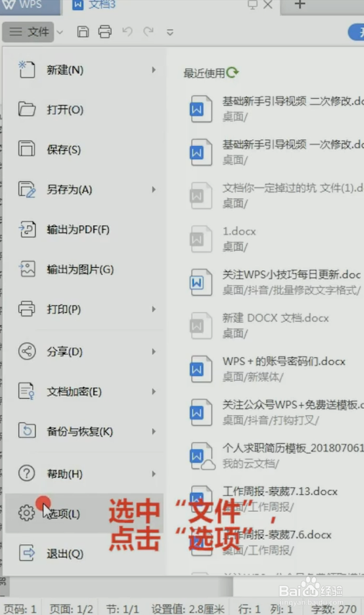
Task: Expand the 备份与恢复(K) submenu arrow
Action: pyautogui.click(x=154, y=431)
